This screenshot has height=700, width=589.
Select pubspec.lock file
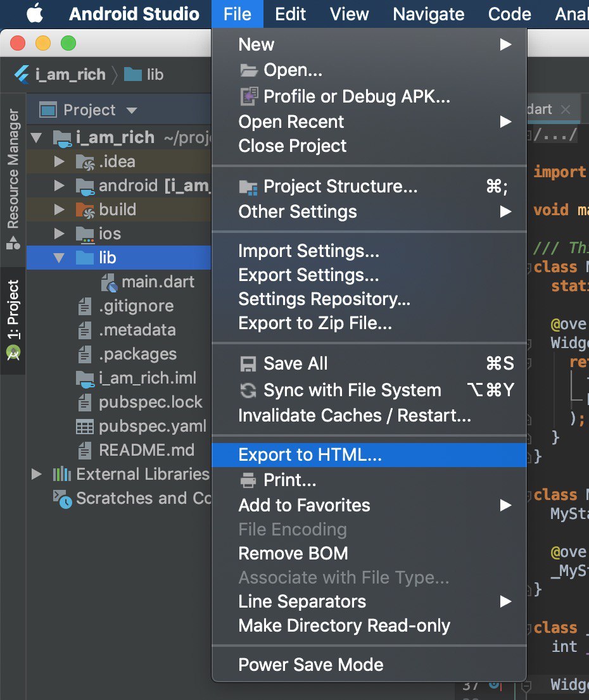pos(139,403)
